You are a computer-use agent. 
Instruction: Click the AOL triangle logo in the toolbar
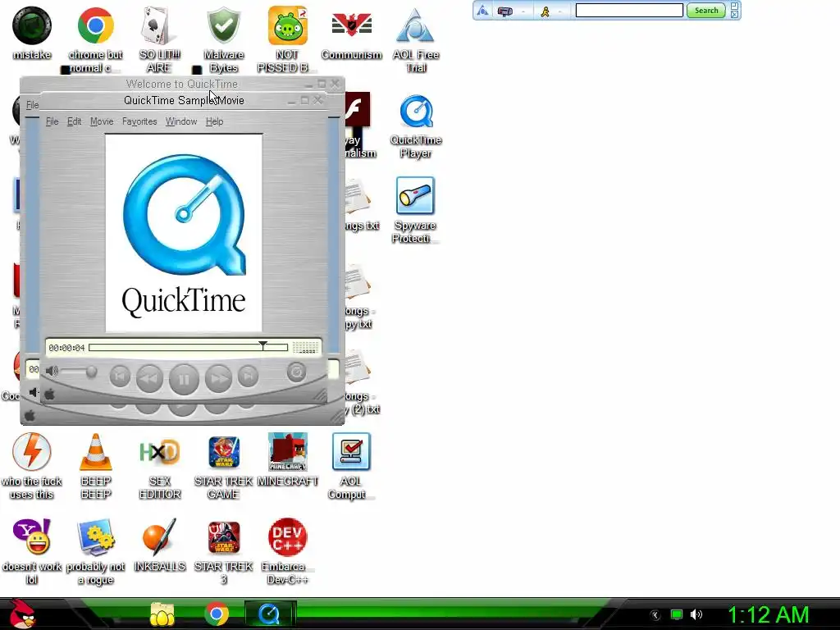[482, 10]
